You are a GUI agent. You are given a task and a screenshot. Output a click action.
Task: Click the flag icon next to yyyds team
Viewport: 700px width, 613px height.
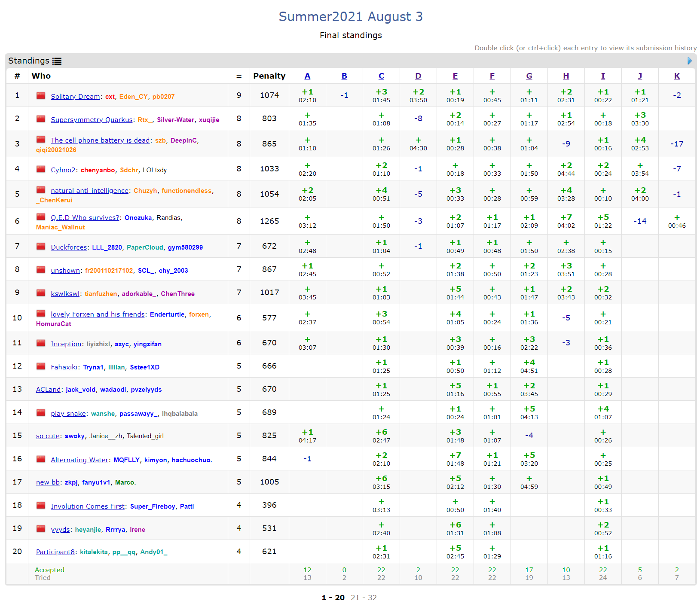pyautogui.click(x=41, y=529)
